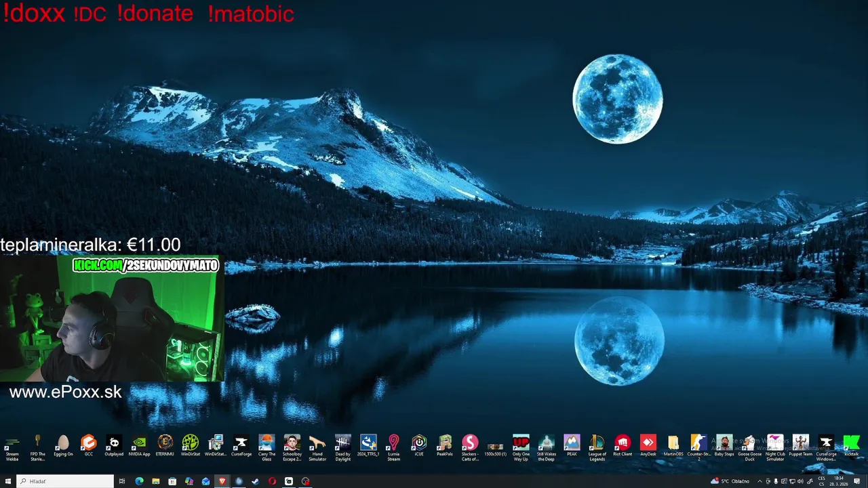Viewport: 868px width, 488px height.
Task: Launch the Riot Client shortcut
Action: [623, 447]
